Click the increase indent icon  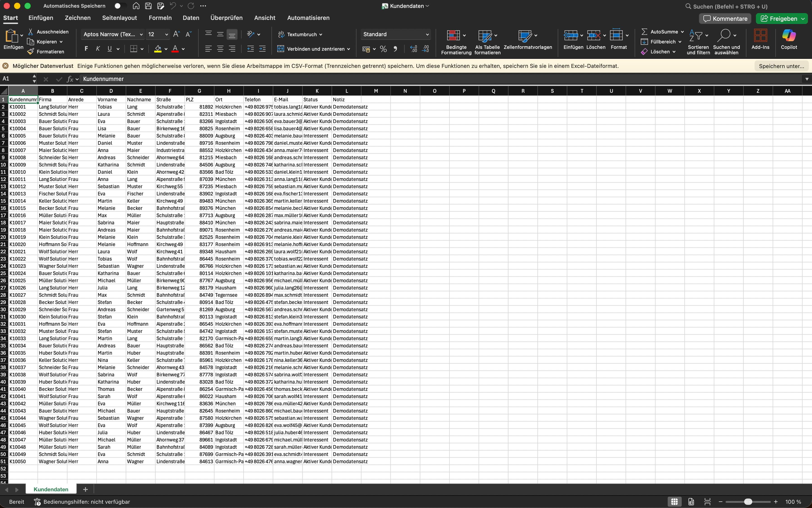[262, 49]
